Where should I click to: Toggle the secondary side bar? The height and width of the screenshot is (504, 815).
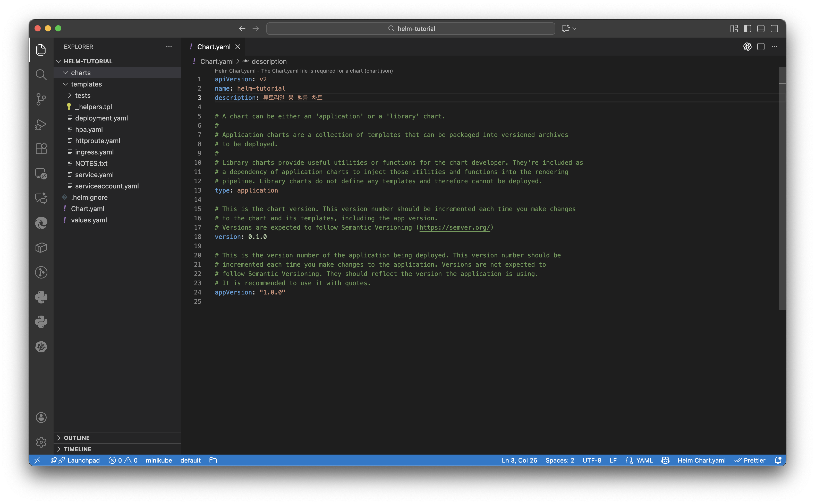click(774, 29)
